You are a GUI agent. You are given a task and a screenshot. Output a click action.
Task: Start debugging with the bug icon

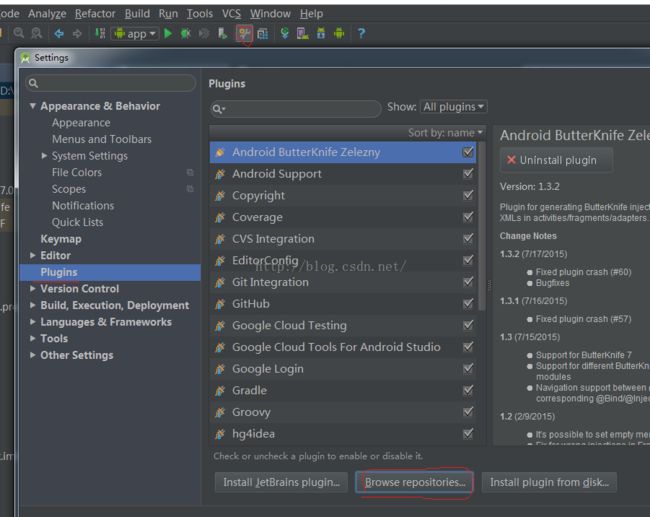point(186,33)
